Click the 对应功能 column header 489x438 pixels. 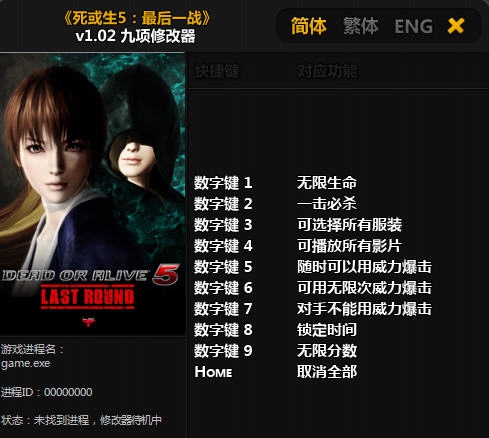tap(327, 71)
